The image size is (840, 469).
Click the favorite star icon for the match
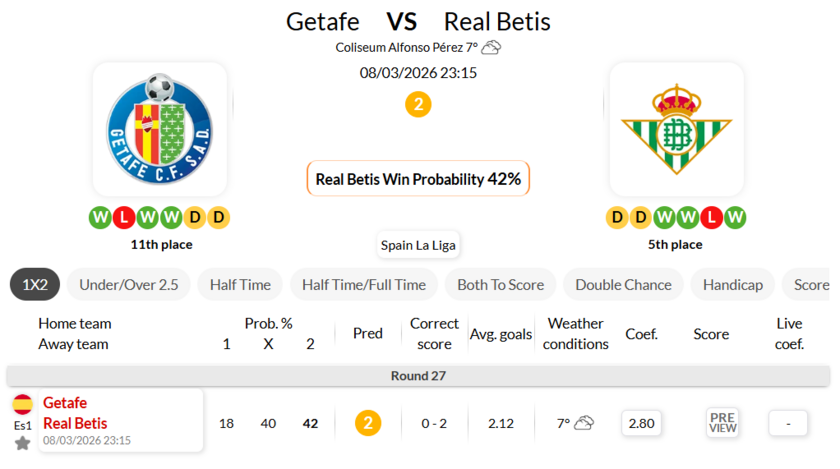point(22,443)
